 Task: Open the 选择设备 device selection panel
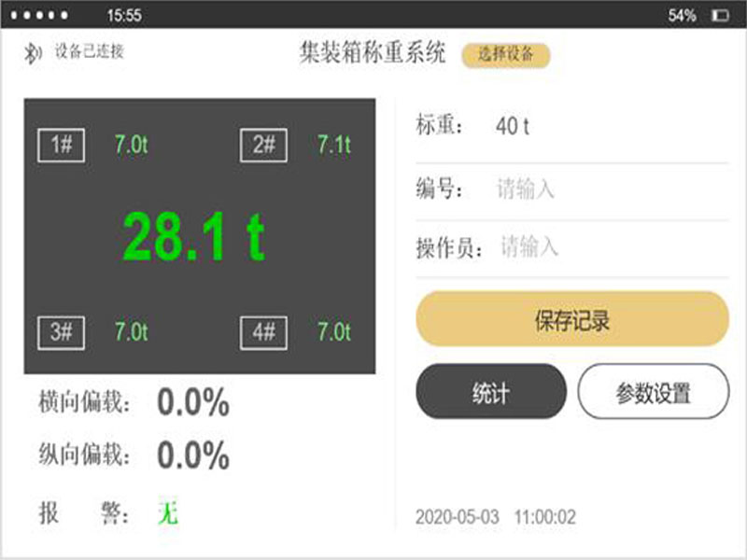(507, 56)
